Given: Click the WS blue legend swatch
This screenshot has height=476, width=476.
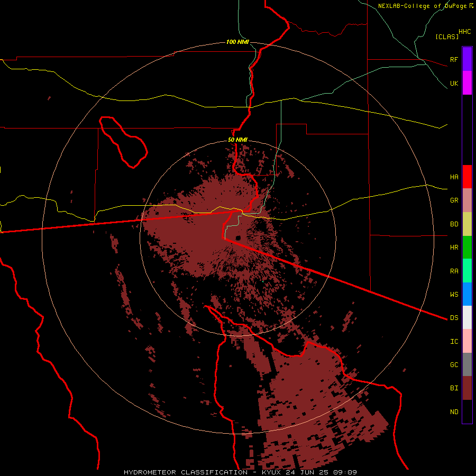Looking at the screenshot, I should (467, 294).
